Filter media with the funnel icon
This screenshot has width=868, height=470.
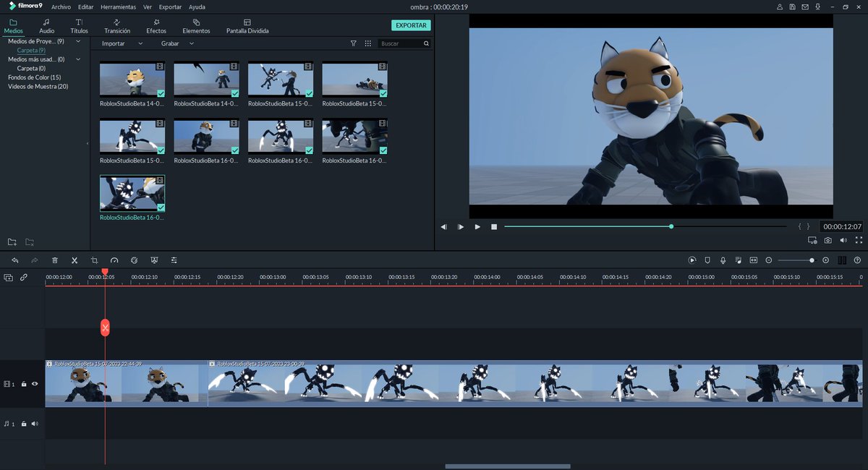tap(354, 43)
